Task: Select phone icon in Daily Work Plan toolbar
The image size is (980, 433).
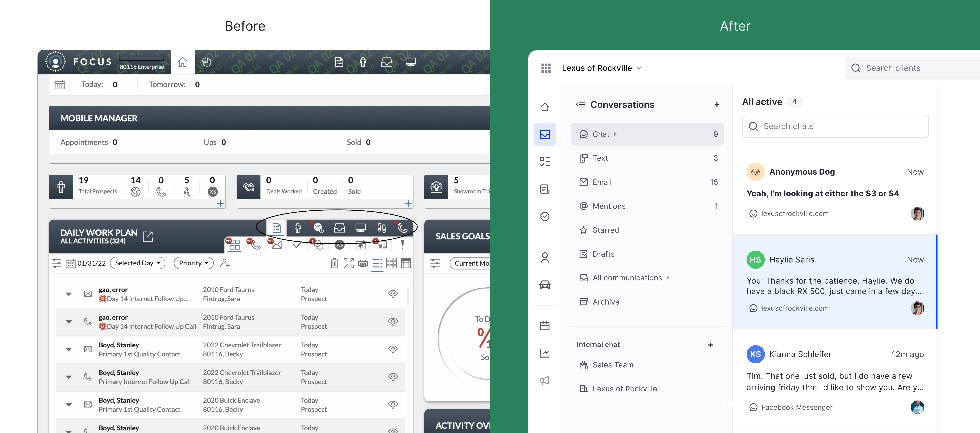Action: pyautogui.click(x=402, y=228)
